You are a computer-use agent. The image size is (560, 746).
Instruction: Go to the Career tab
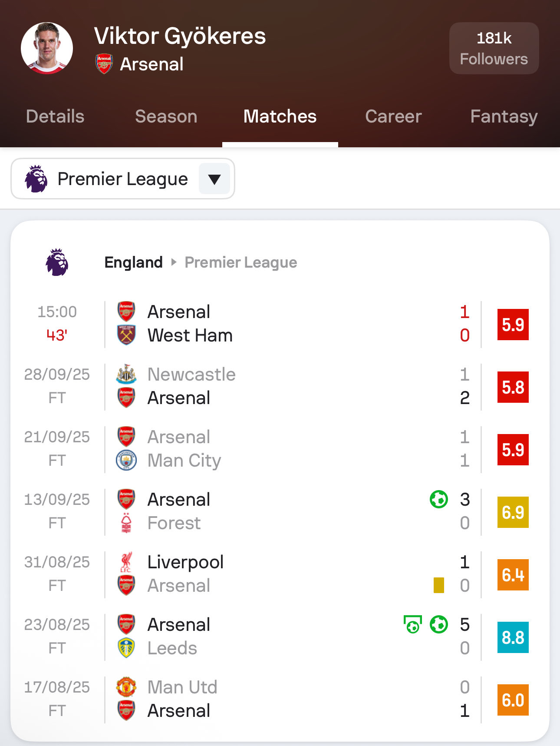pos(393,116)
